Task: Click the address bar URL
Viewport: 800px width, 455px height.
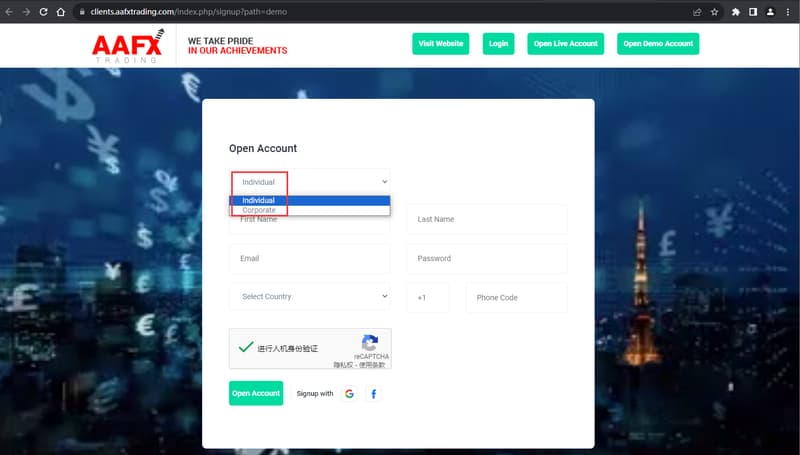Action: (189, 12)
